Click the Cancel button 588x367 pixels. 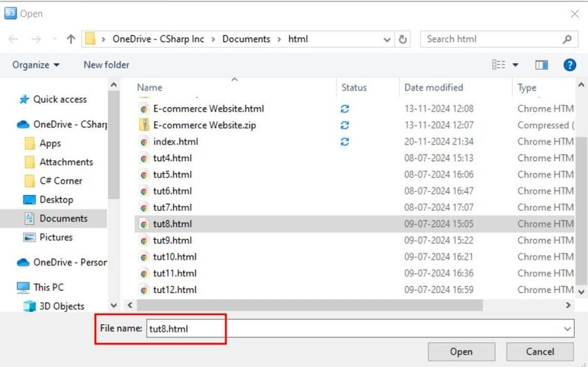point(540,352)
